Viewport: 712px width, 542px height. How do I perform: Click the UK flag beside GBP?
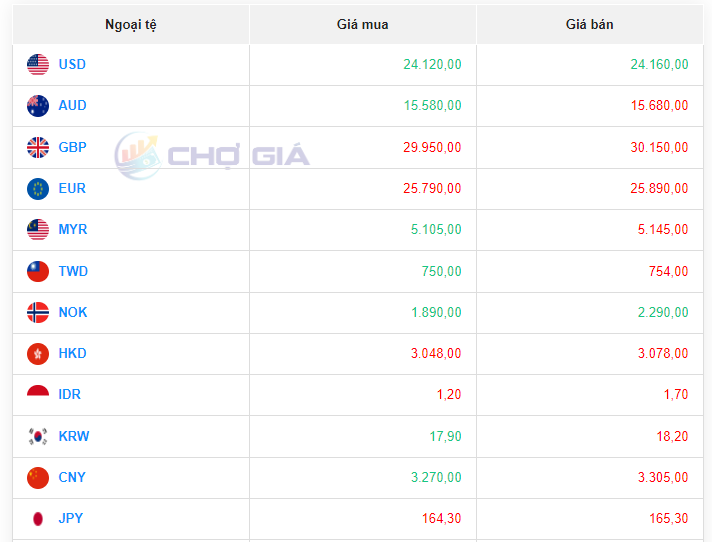pos(38,148)
